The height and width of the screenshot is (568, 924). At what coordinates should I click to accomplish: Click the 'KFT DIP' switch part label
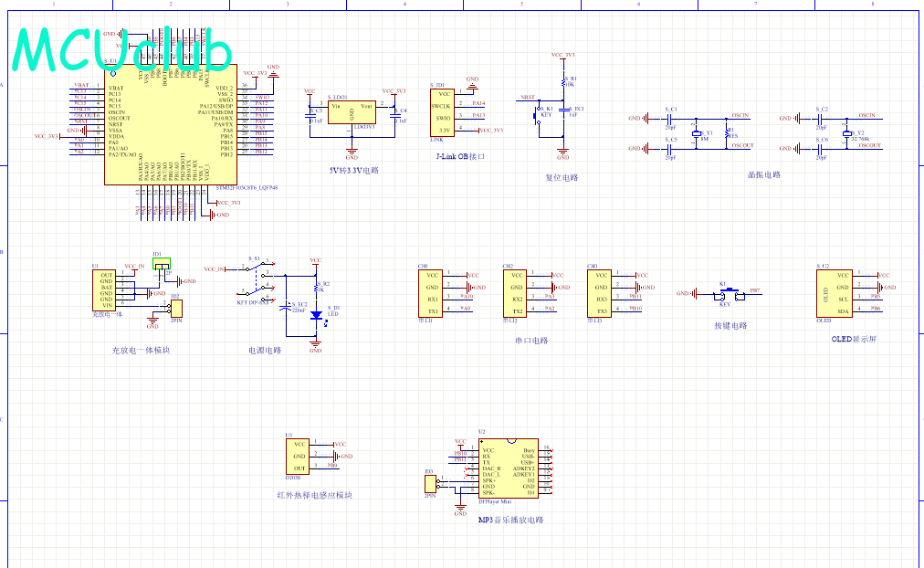point(253,303)
